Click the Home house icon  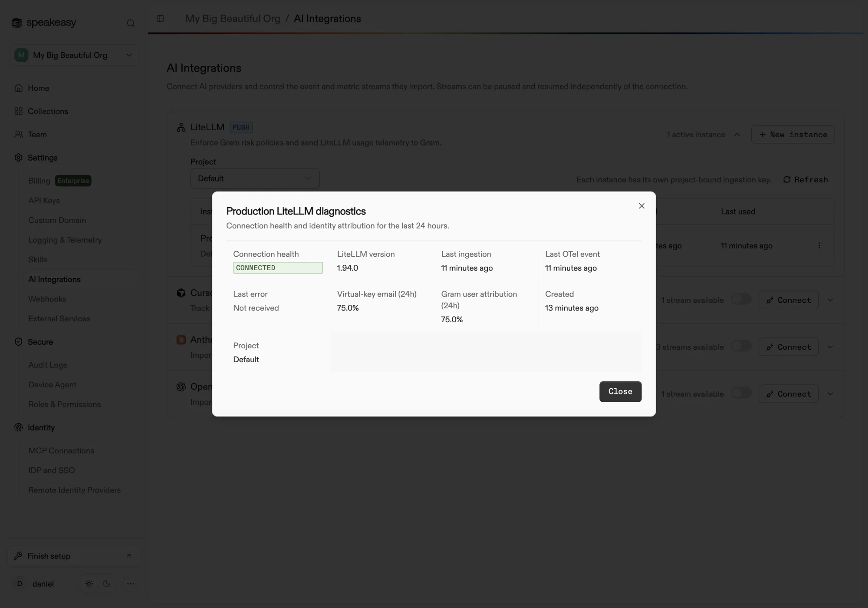tap(18, 88)
